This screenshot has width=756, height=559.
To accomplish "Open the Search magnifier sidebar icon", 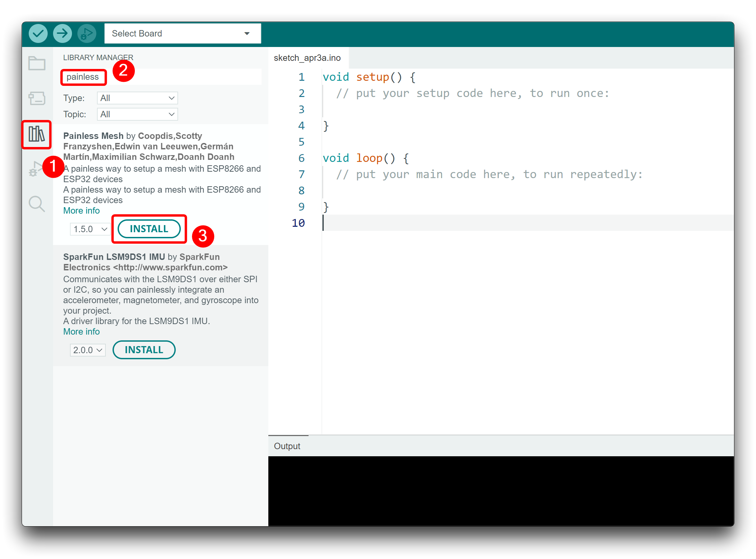I will coord(36,204).
